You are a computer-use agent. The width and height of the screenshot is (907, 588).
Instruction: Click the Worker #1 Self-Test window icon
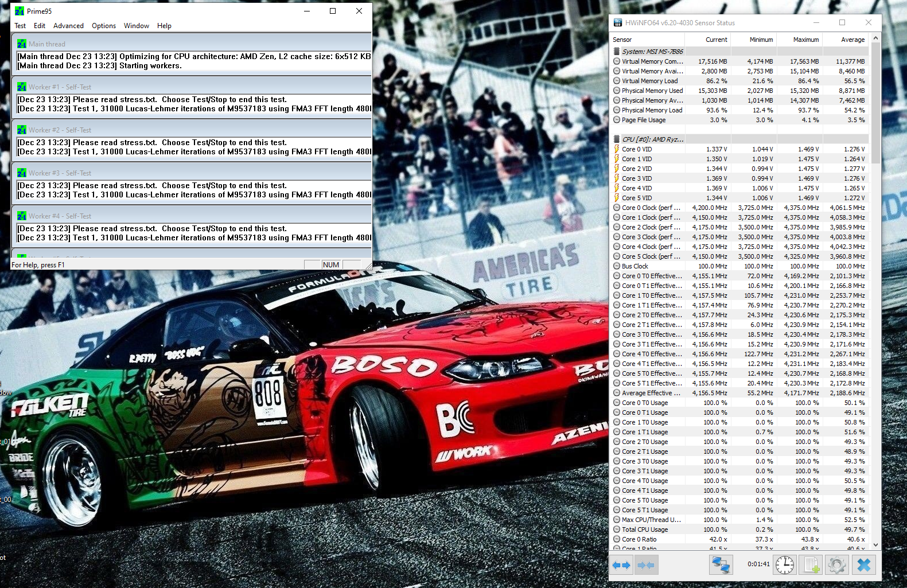point(22,87)
